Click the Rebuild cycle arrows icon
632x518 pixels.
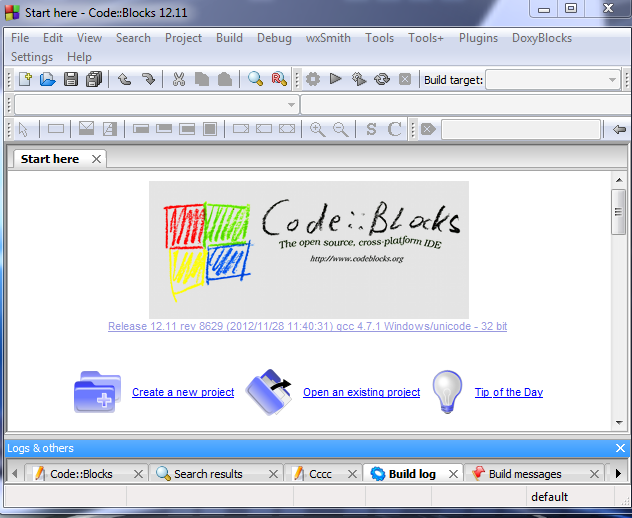tap(382, 79)
